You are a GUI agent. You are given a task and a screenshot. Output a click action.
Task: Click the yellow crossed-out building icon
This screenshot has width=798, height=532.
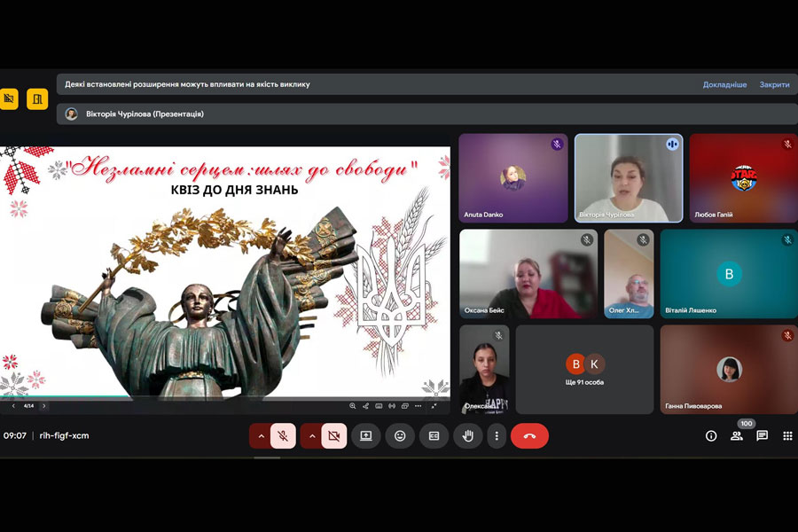pyautogui.click(x=9, y=98)
